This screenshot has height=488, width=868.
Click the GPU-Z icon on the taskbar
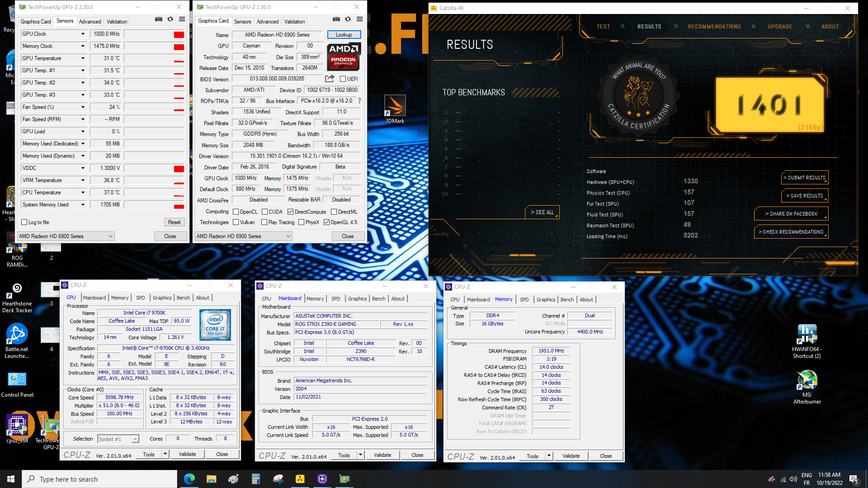(x=344, y=479)
